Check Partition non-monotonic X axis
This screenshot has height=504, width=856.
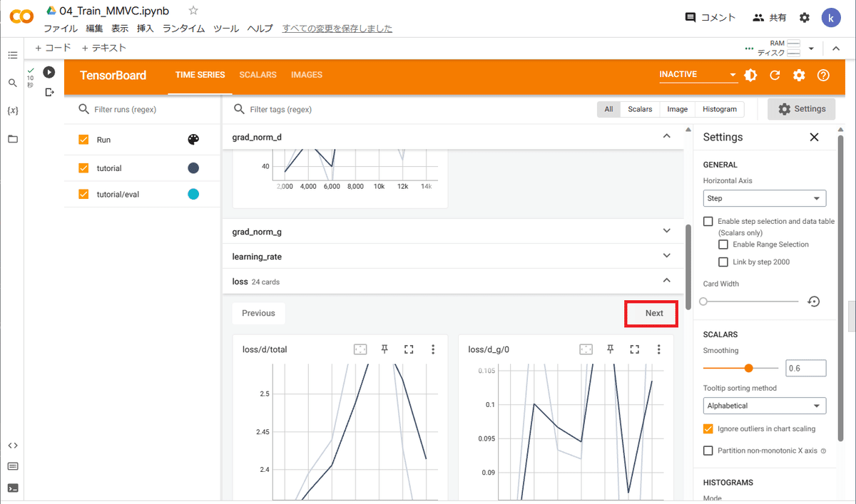click(708, 451)
